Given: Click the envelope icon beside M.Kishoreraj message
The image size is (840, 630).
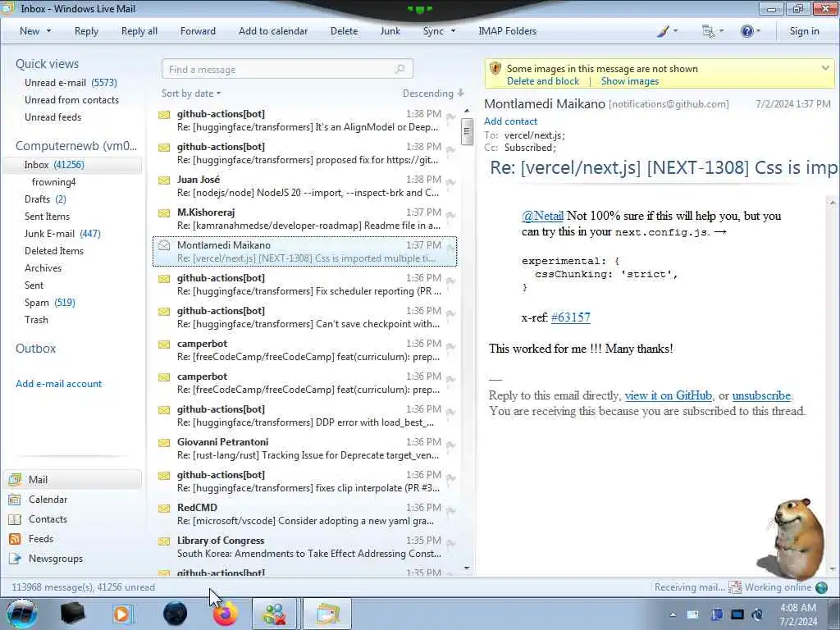Looking at the screenshot, I should click(x=164, y=212).
